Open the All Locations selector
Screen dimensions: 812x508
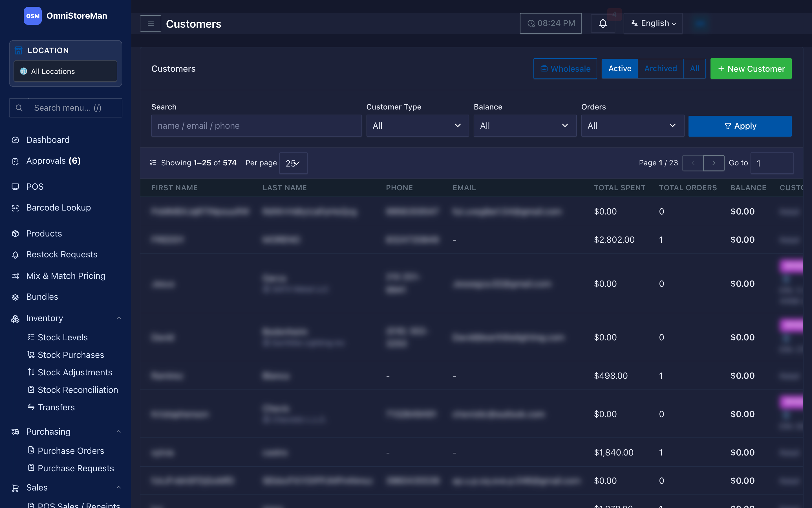pyautogui.click(x=65, y=71)
